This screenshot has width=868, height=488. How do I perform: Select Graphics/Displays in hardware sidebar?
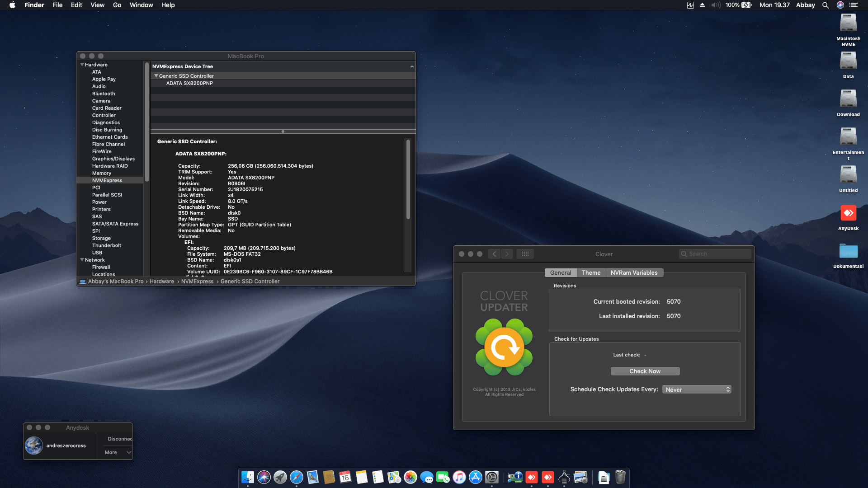coord(113,159)
